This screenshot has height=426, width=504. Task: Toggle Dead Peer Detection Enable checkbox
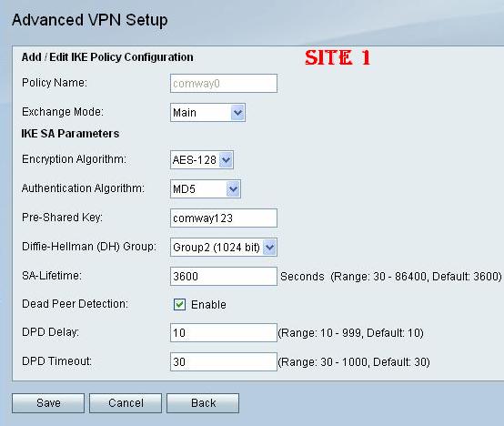179,304
